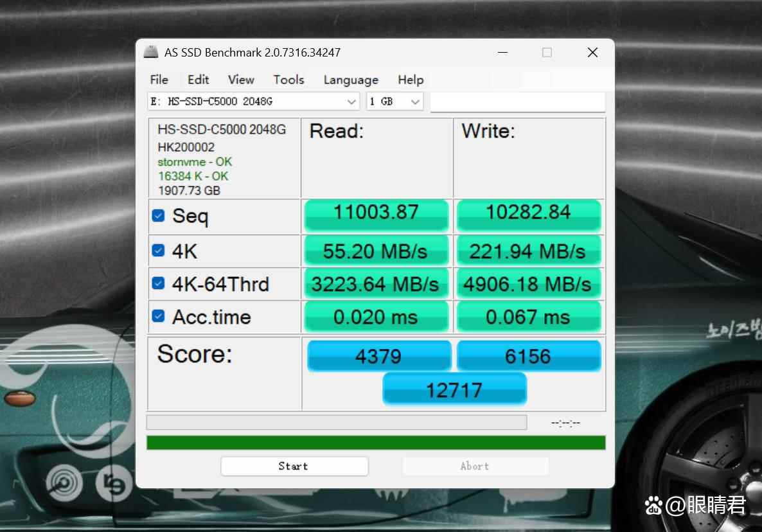762x532 pixels.
Task: Toggle the Acc.time test checkbox
Action: click(x=158, y=316)
